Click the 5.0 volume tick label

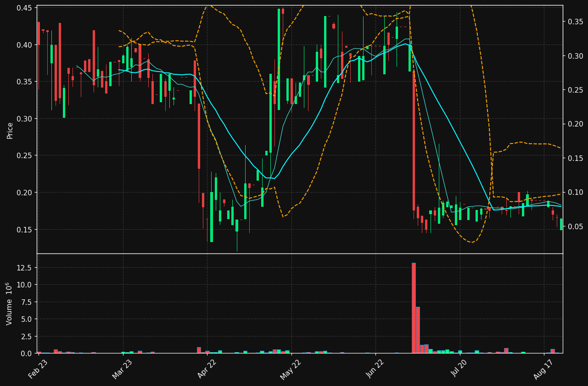[27, 319]
